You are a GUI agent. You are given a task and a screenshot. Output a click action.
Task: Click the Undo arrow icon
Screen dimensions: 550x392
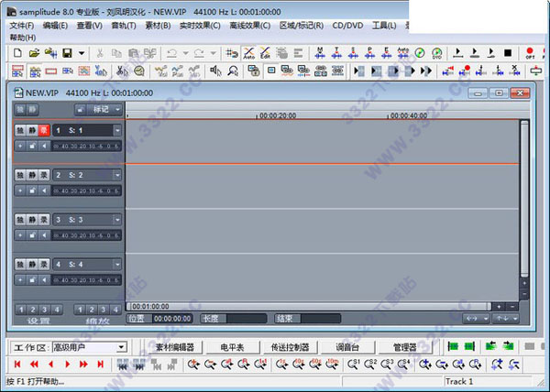(x=172, y=53)
